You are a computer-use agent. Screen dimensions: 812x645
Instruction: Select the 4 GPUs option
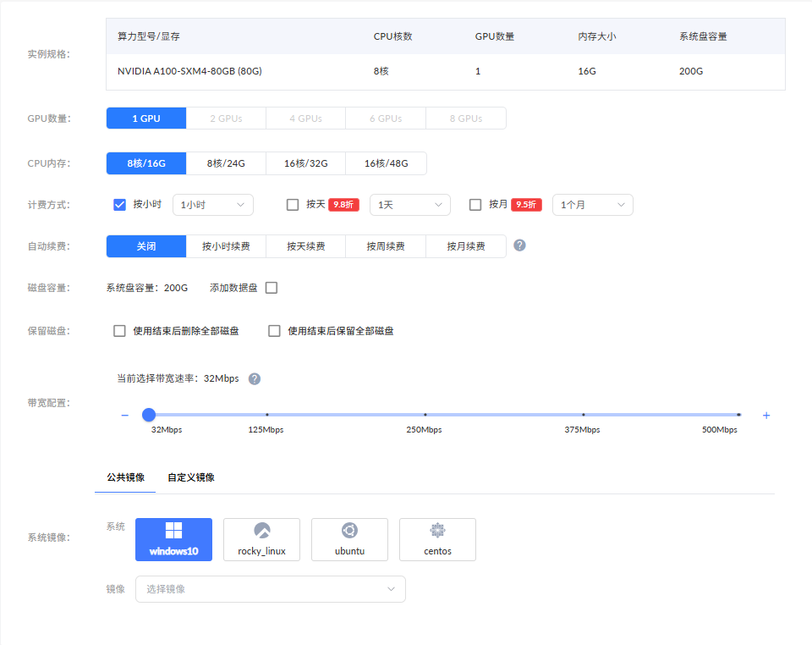coord(306,119)
